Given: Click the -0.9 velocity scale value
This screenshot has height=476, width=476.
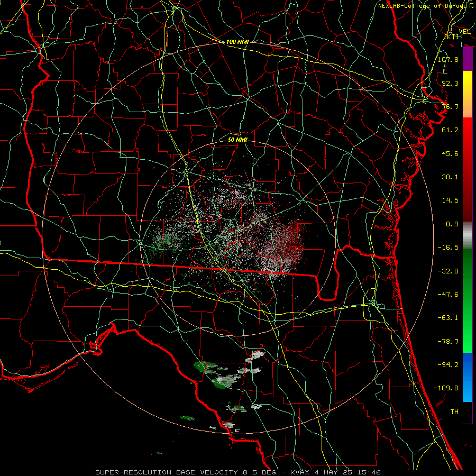Looking at the screenshot, I should [450, 224].
